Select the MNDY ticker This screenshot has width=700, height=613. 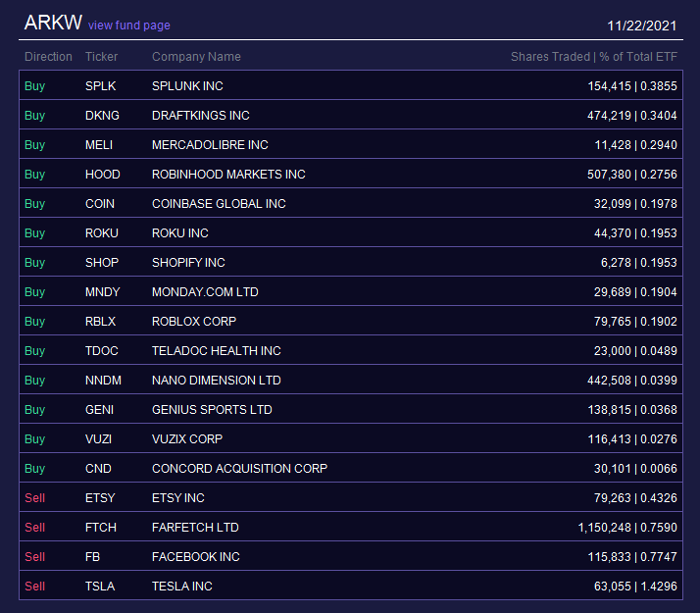point(103,292)
